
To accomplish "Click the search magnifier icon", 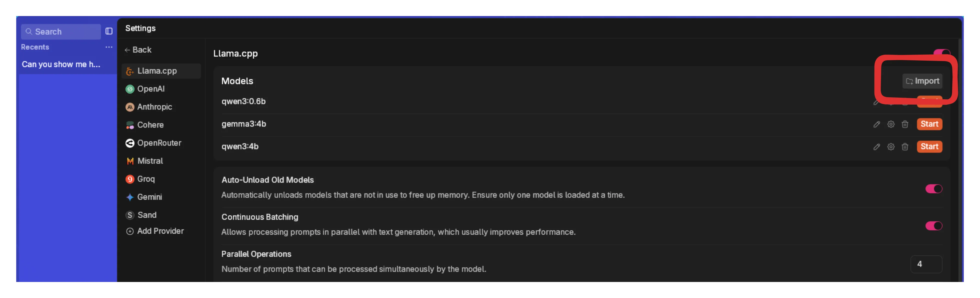I will 29,31.
